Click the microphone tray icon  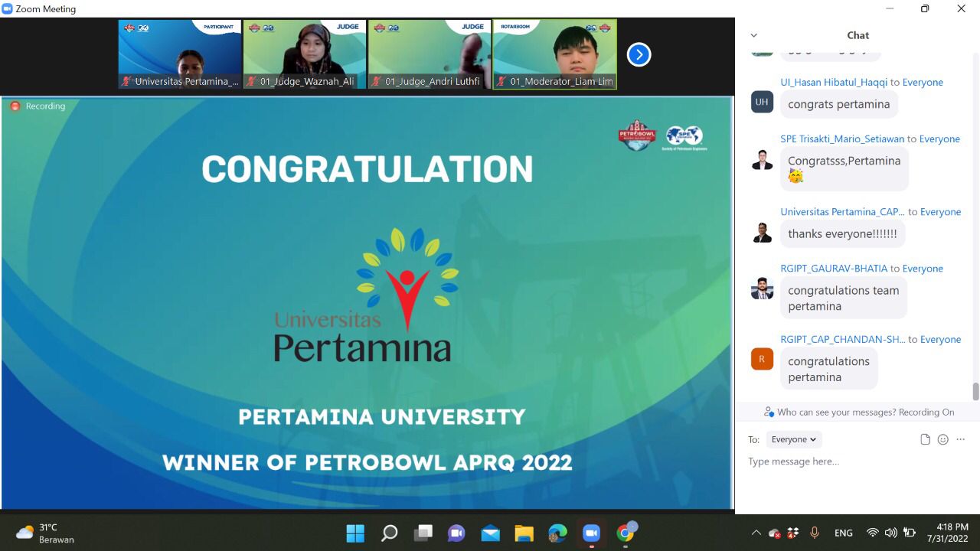(815, 533)
